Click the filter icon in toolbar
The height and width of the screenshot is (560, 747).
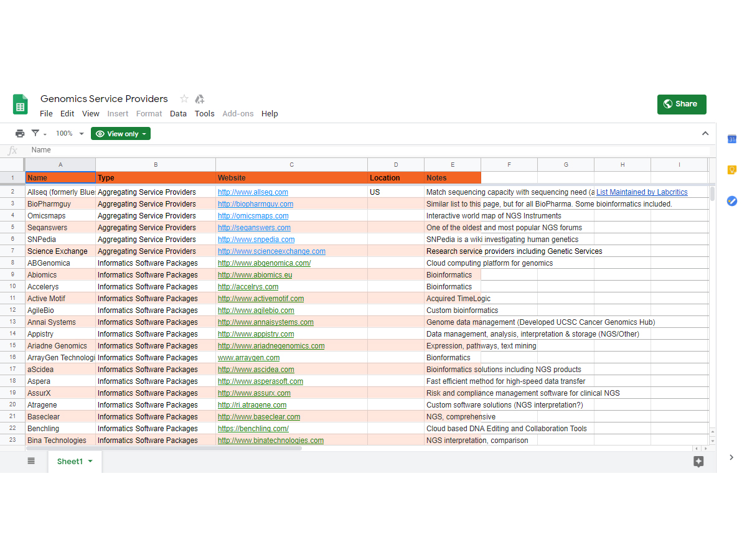coord(36,134)
